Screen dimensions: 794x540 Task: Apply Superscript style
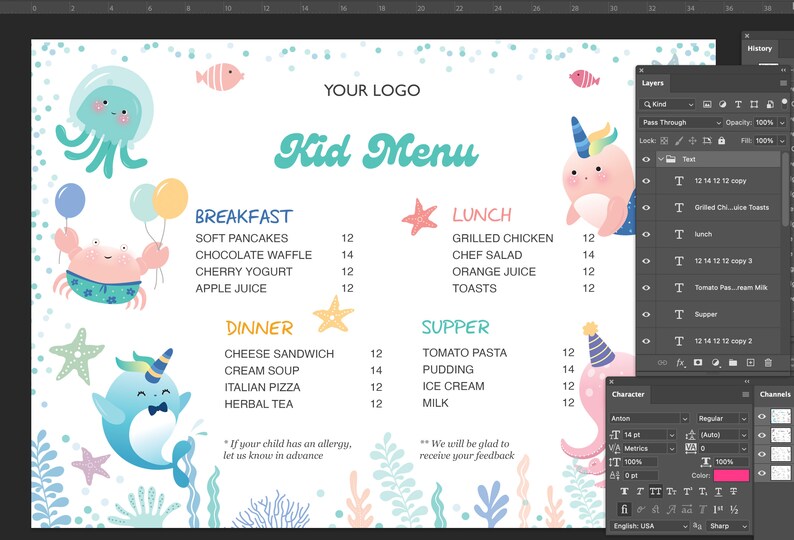[687, 491]
